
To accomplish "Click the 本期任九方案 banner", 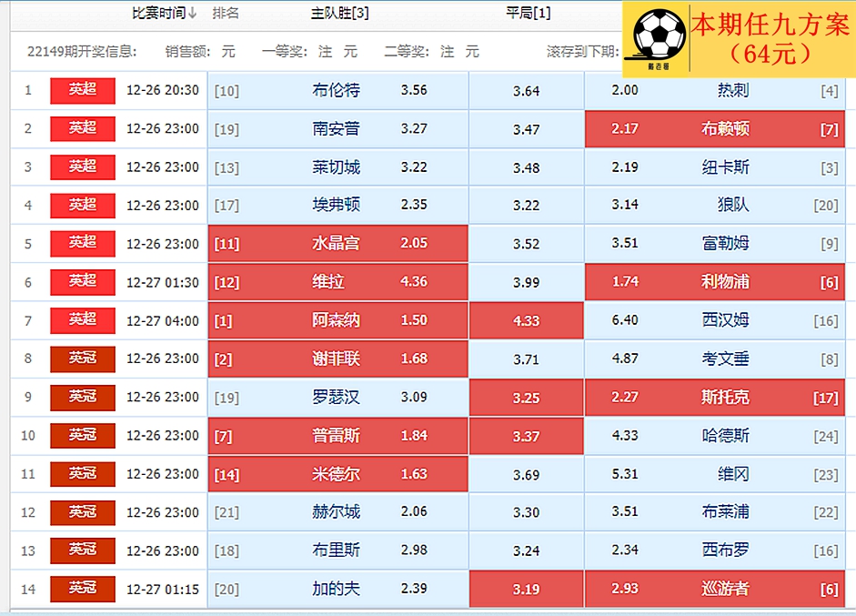I will click(x=770, y=38).
